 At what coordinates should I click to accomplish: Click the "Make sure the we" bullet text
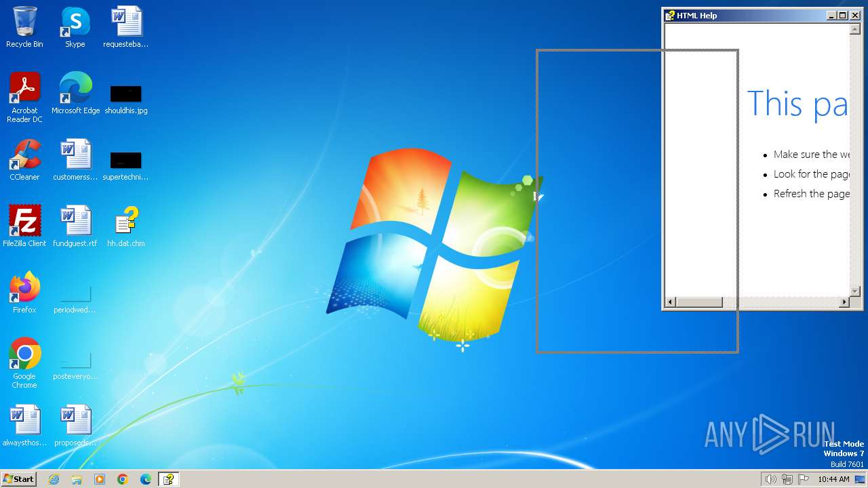pyautogui.click(x=812, y=155)
